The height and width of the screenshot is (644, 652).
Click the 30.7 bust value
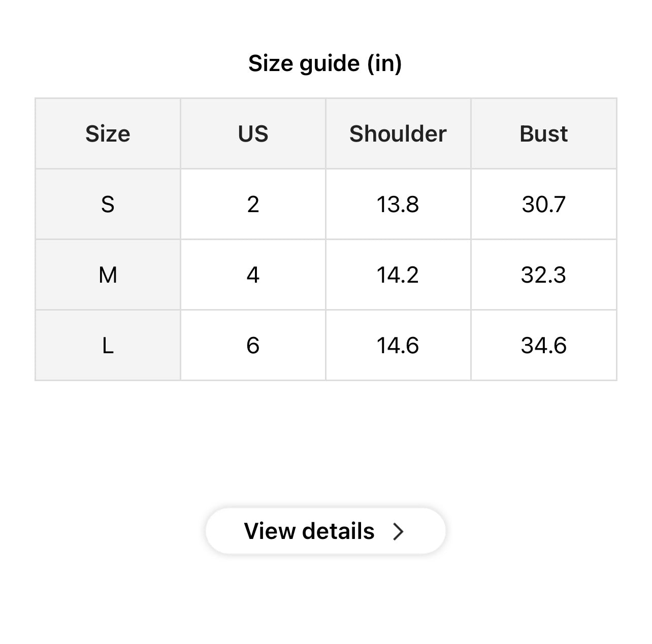pyautogui.click(x=543, y=205)
